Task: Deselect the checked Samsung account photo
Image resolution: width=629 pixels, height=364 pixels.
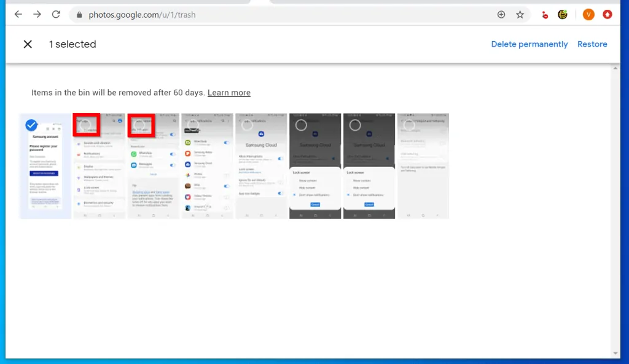Action: coord(31,125)
